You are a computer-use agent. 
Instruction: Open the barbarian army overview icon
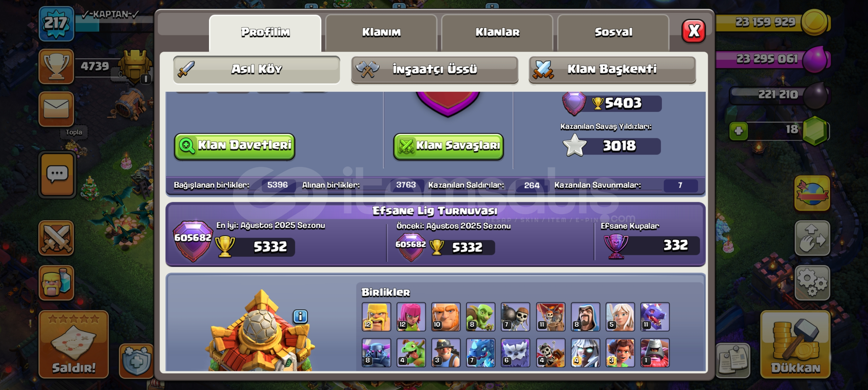[x=56, y=283]
